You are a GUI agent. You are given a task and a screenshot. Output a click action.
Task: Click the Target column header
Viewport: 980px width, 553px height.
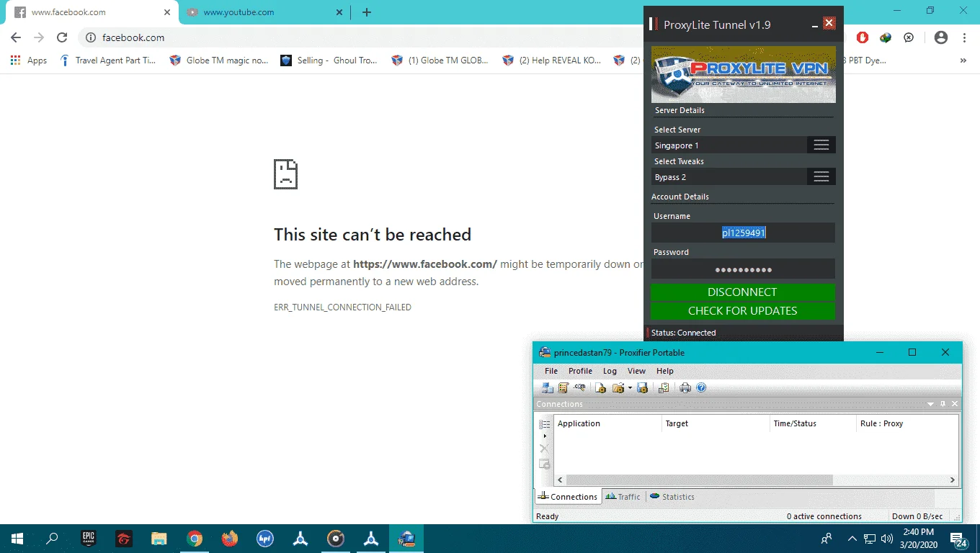click(716, 423)
